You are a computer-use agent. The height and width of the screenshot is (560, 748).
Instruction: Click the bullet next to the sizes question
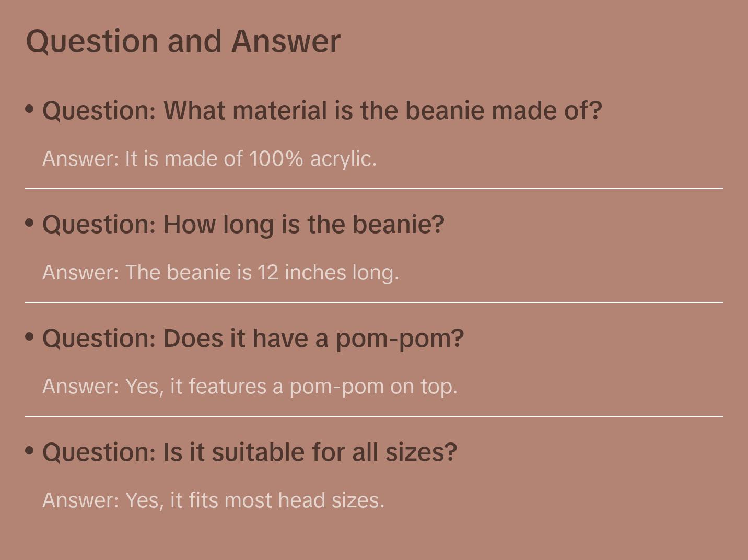30,451
